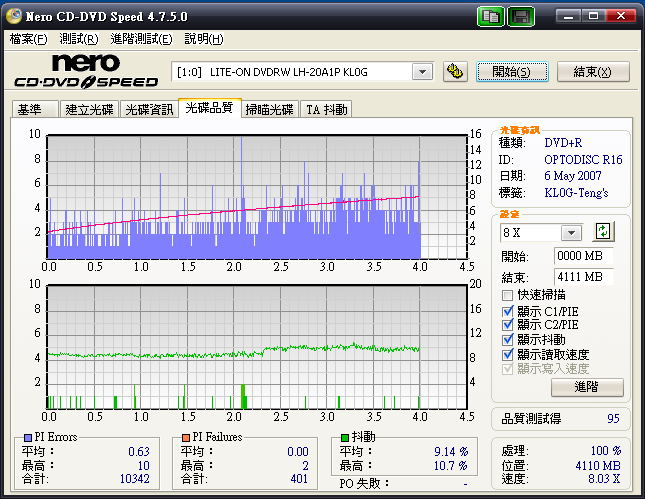Image resolution: width=645 pixels, height=499 pixels.
Task: Click the orange PI Failures legend square
Action: point(186,437)
